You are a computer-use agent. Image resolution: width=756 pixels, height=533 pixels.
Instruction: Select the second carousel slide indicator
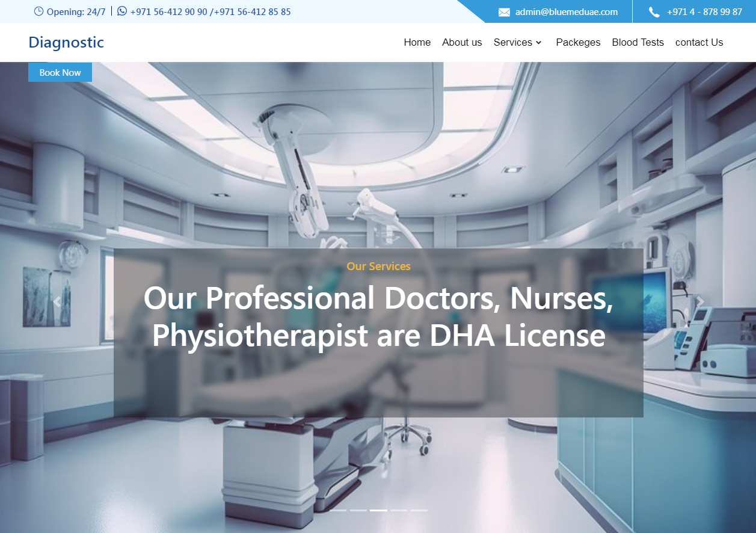pos(358,510)
